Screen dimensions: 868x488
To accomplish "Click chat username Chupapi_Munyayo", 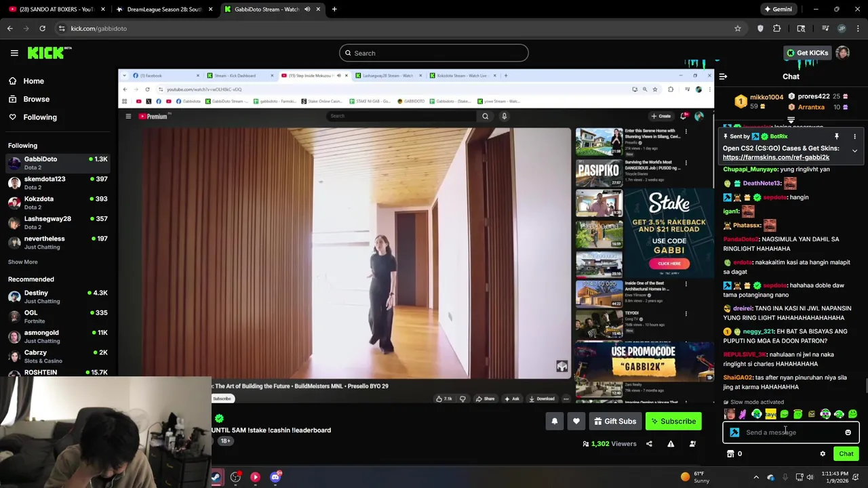I will (750, 169).
